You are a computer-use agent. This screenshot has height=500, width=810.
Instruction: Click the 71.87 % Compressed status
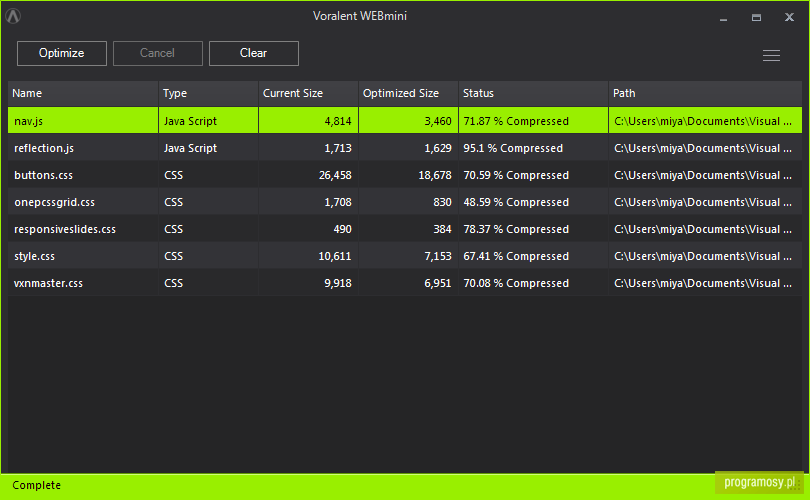pyautogui.click(x=516, y=121)
